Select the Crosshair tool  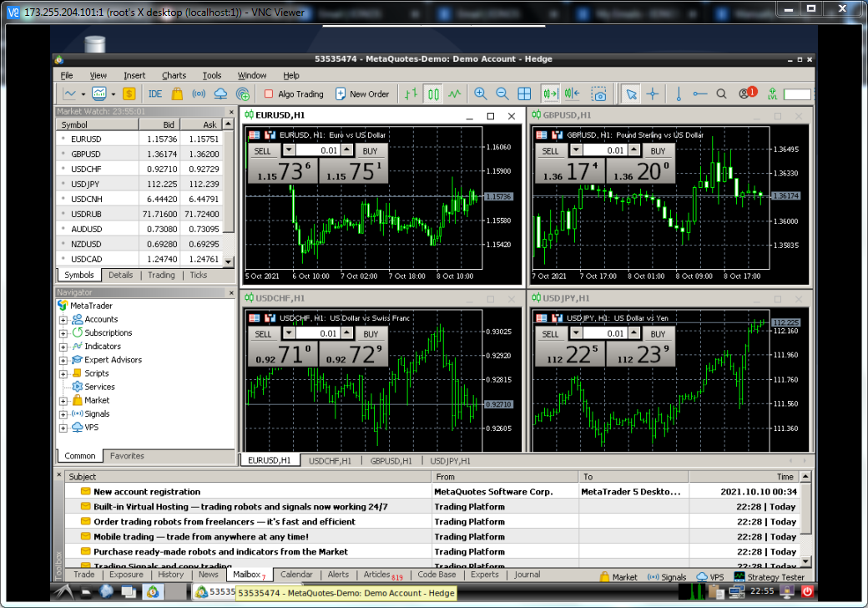pos(653,94)
